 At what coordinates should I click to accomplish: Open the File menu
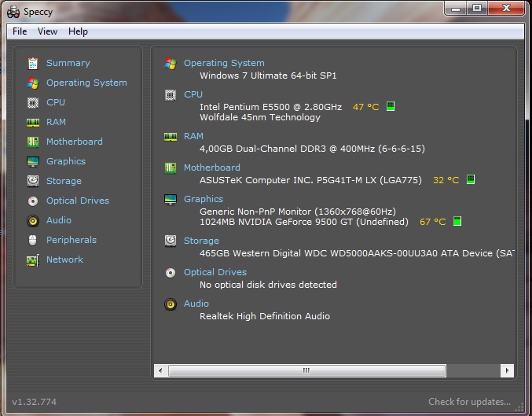click(x=20, y=31)
